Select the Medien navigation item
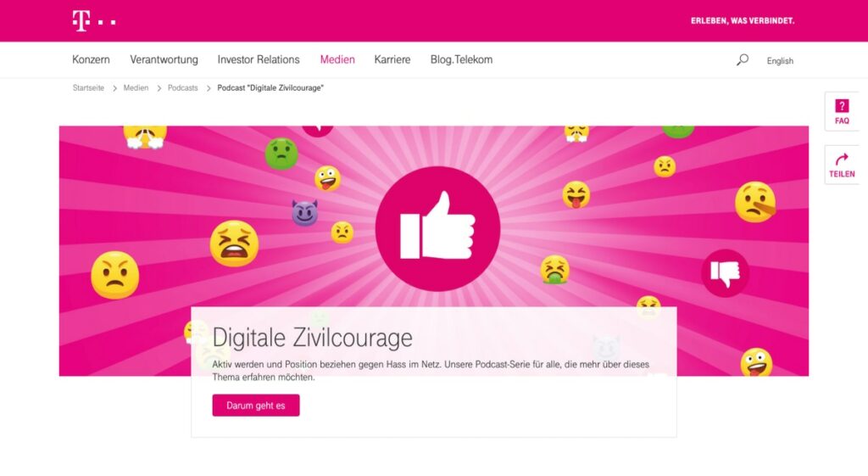 pos(337,60)
